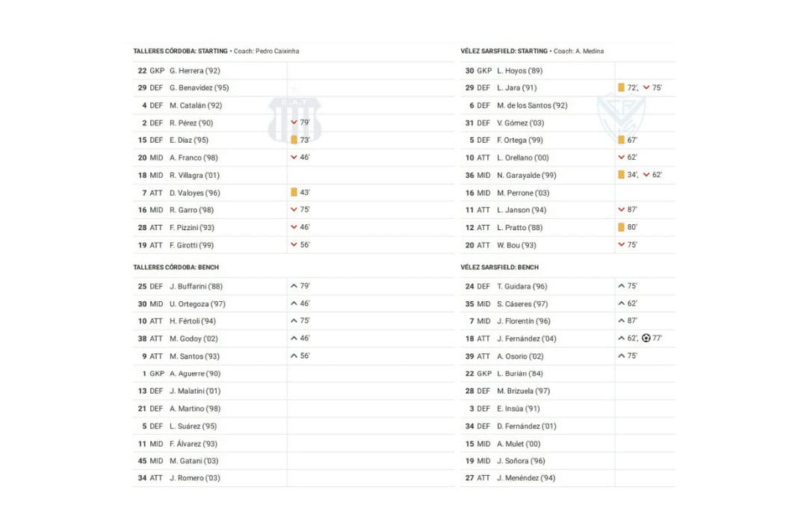Click D. Valoyes yellow card icon
This screenshot has height=532, width=798.
point(294,193)
